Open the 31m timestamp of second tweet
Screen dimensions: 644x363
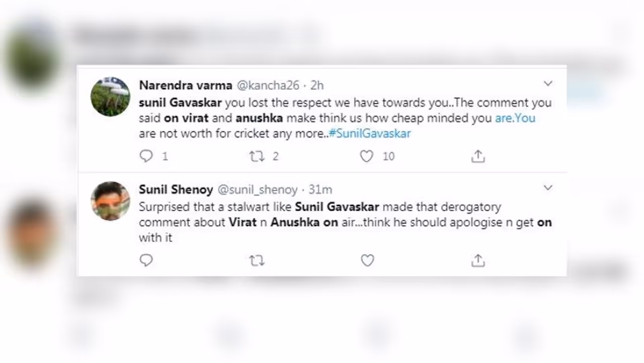pos(320,190)
